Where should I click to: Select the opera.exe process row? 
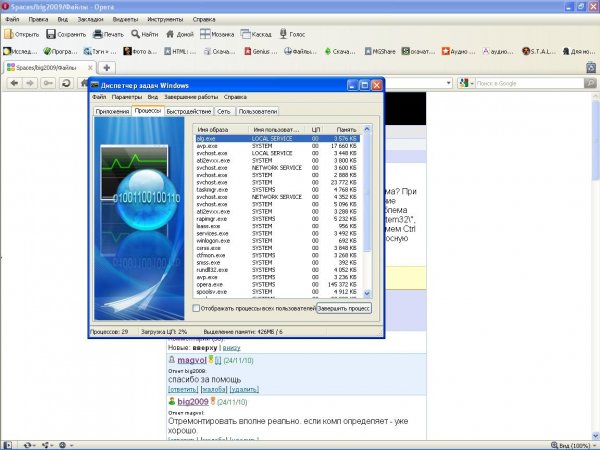point(277,284)
